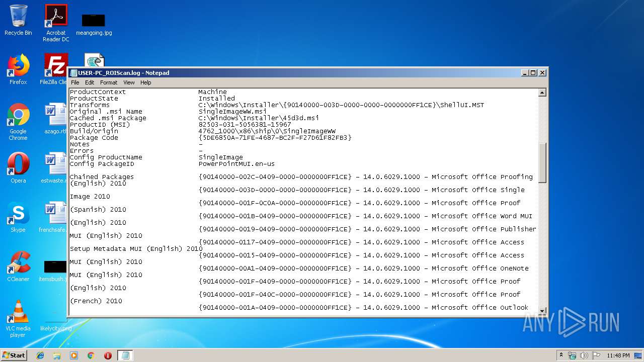
Task: Open Windows Explorer from the taskbar
Action: pos(57,355)
